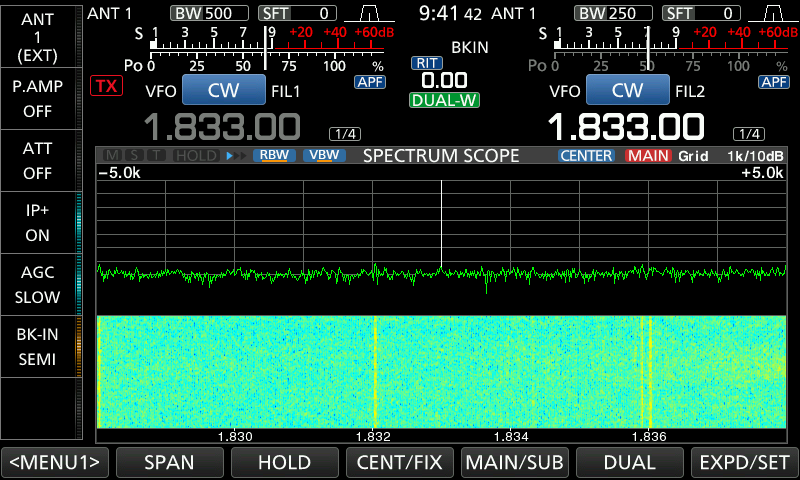The width and height of the screenshot is (800, 480).
Task: Toggle P.AMP OFF preamp setting
Action: [x=38, y=98]
